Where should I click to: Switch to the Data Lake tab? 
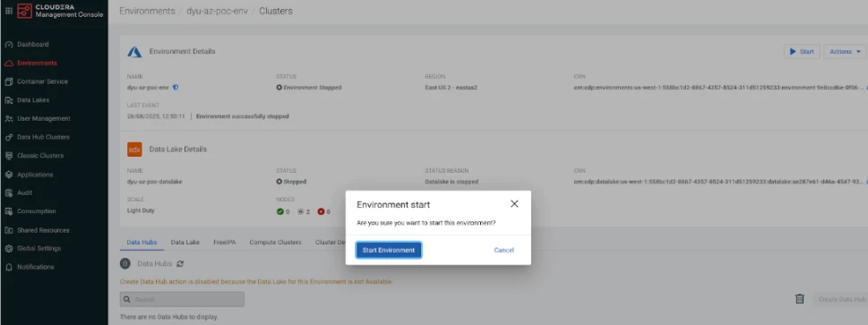point(185,242)
